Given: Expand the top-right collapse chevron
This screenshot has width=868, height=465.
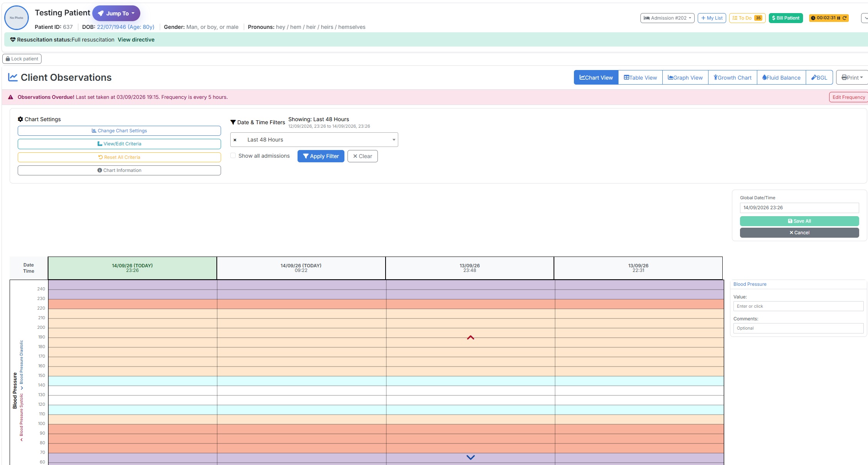Looking at the screenshot, I should click(x=865, y=18).
